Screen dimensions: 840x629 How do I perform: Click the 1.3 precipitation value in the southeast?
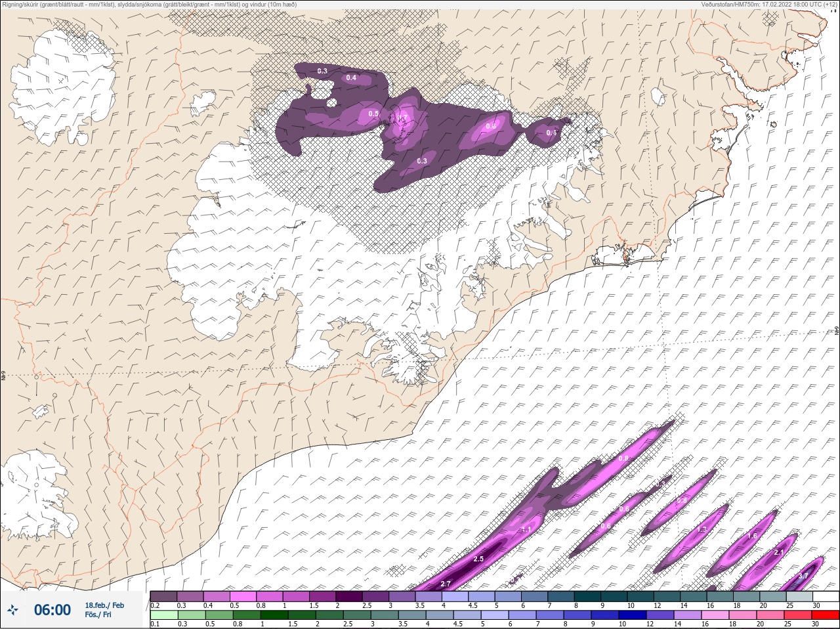(x=702, y=529)
